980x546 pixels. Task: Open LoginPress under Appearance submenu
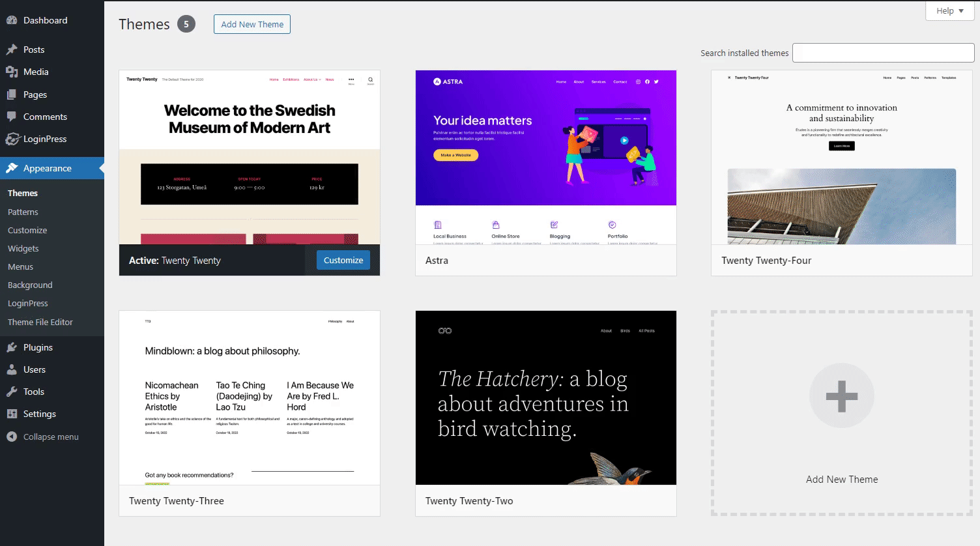(x=28, y=303)
